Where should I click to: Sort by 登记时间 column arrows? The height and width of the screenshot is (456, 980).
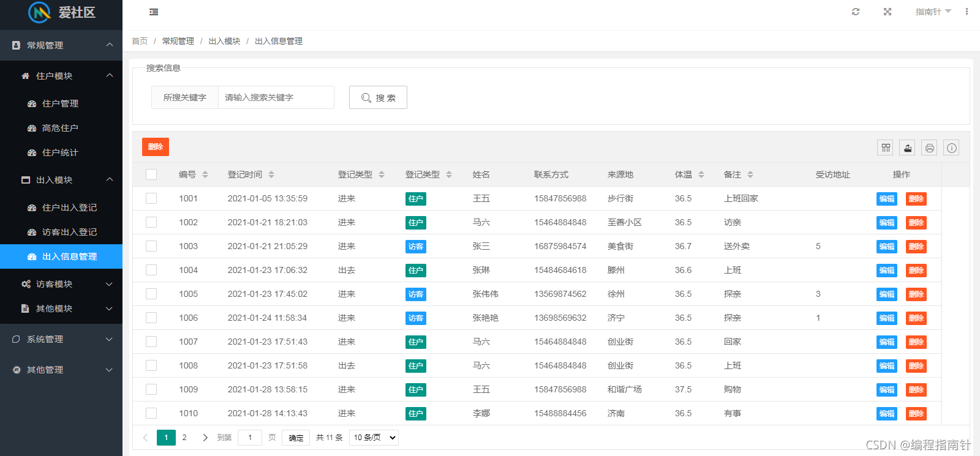coord(271,174)
